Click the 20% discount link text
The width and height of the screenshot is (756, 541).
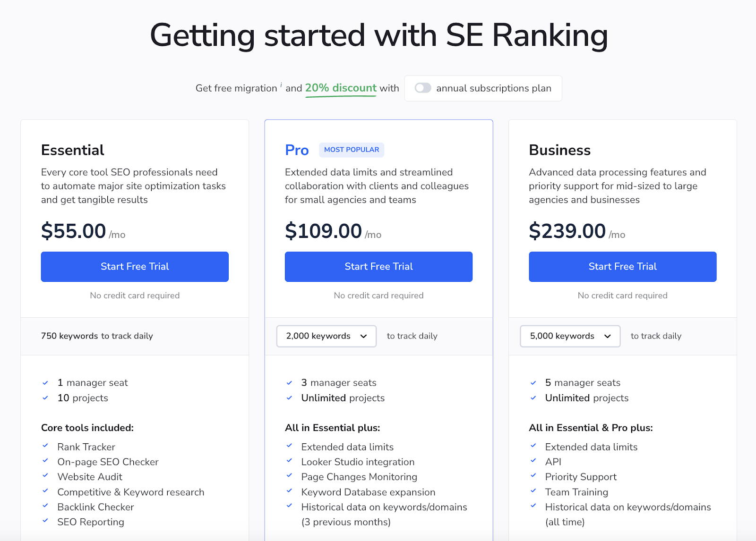coord(341,88)
